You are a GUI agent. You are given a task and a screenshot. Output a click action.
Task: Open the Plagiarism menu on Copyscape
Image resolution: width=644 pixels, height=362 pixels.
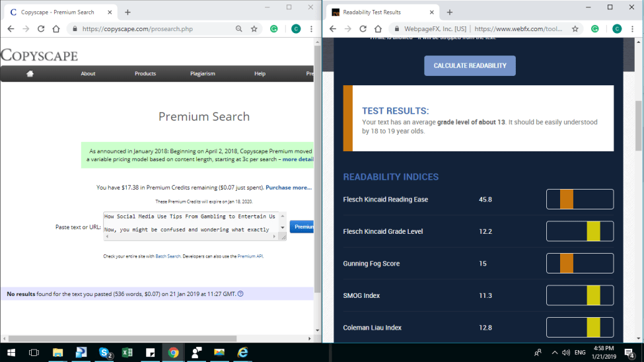(203, 73)
